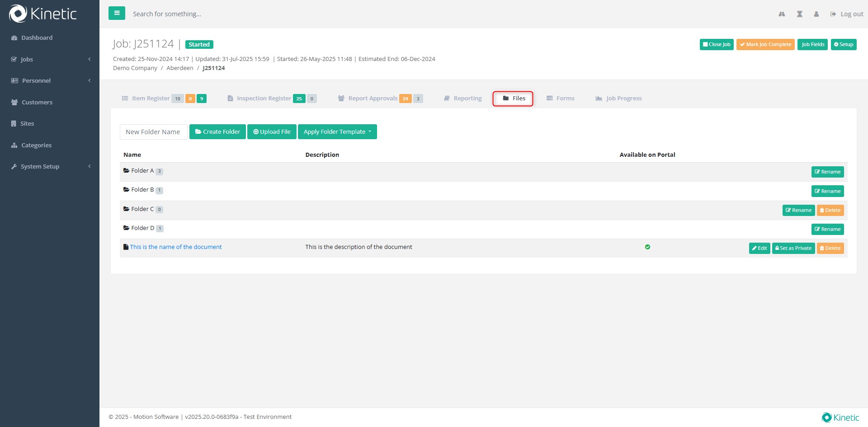The height and width of the screenshot is (427, 868).
Task: Log out of the application
Action: [847, 14]
